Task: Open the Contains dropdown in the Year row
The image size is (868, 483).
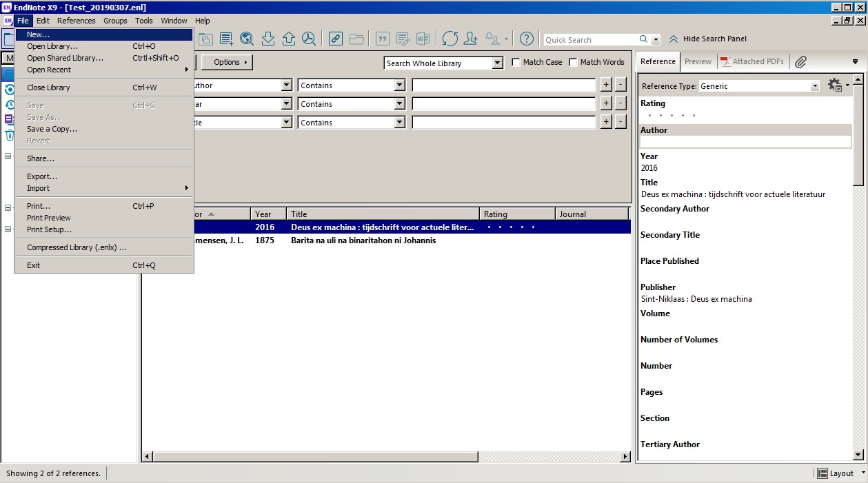Action: 399,104
